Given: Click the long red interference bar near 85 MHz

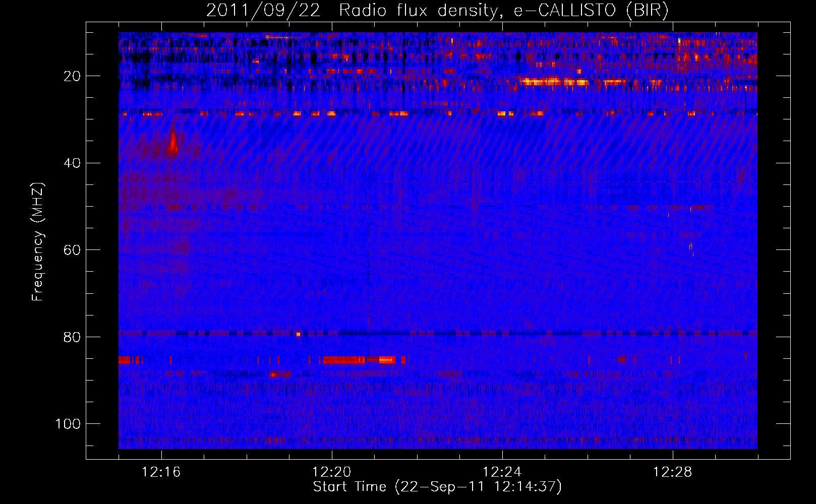Looking at the screenshot, I should 344,360.
